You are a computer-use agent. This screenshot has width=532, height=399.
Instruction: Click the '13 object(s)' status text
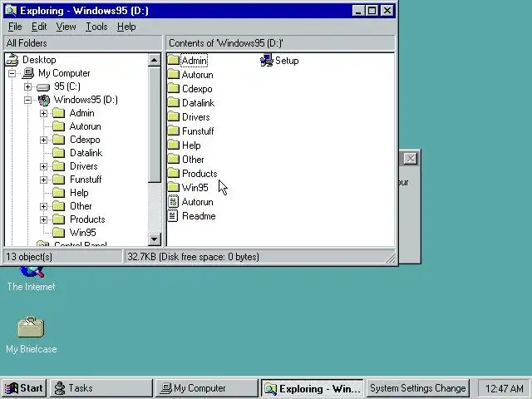pos(29,257)
